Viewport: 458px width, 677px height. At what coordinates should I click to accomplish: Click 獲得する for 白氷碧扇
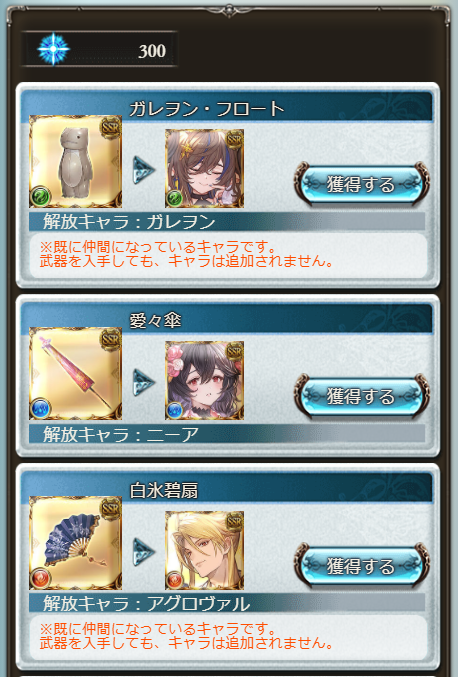pos(362,566)
